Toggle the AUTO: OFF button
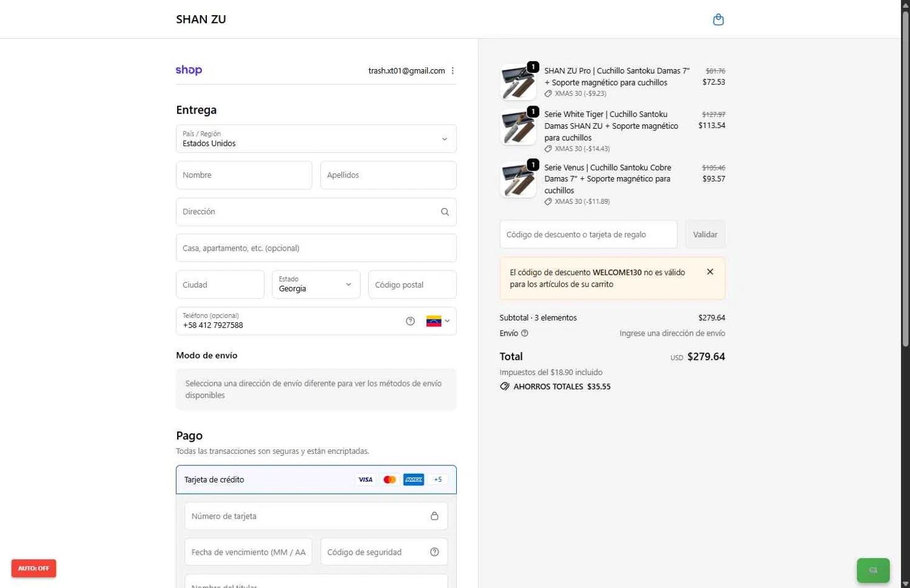Viewport: 910px width, 588px height. tap(33, 569)
